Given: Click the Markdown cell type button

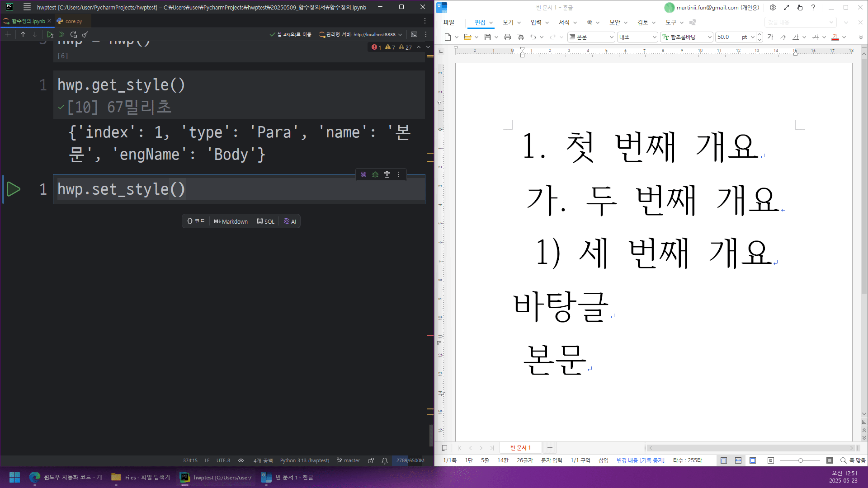Looking at the screenshot, I should tap(231, 221).
